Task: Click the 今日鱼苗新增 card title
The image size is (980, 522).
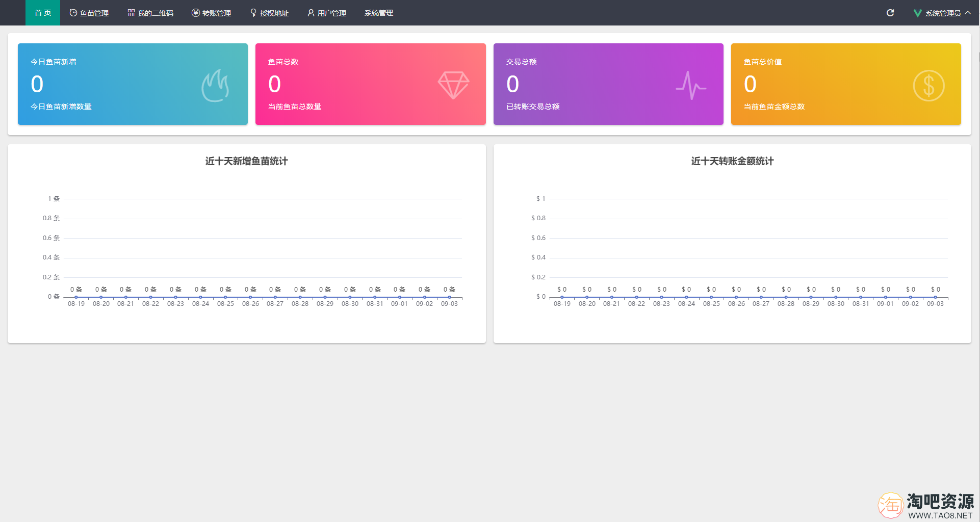Action: pyautogui.click(x=54, y=62)
